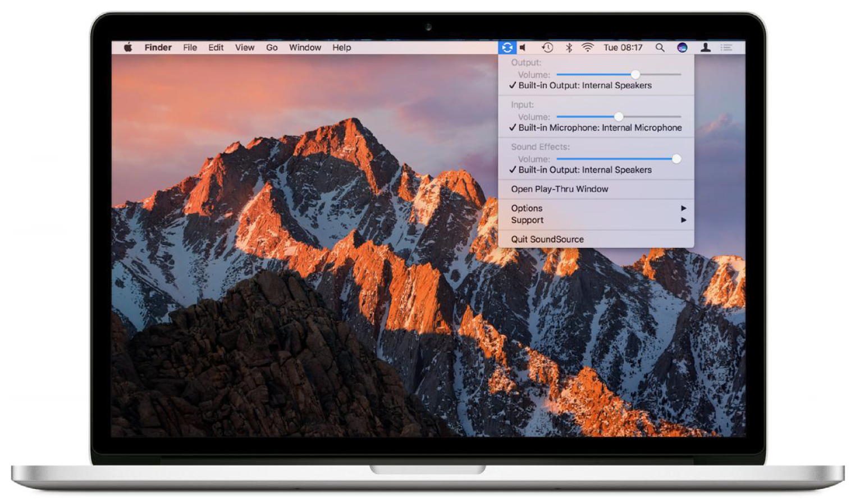Adjust the Input volume slider

[x=619, y=117]
